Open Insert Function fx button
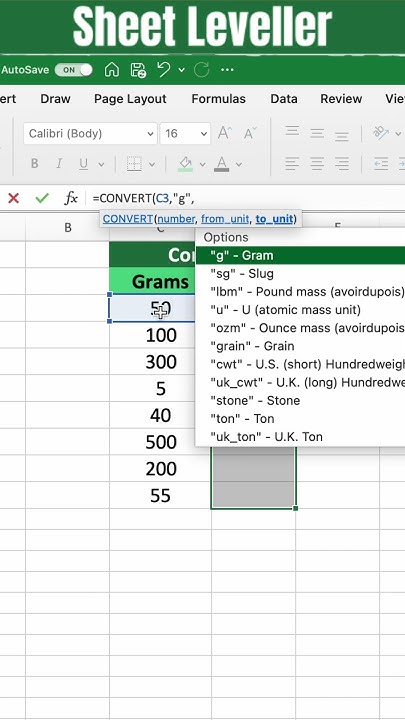 tap(71, 198)
